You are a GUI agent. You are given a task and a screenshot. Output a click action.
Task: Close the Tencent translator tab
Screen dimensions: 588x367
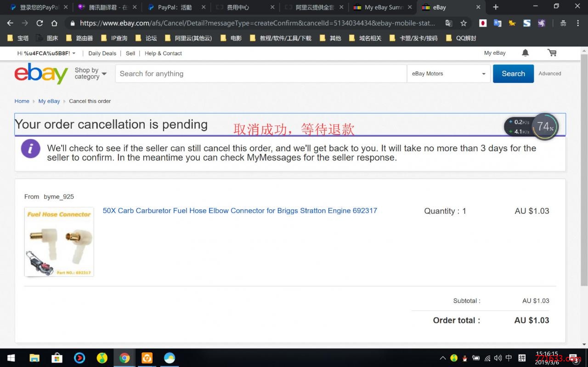click(134, 7)
